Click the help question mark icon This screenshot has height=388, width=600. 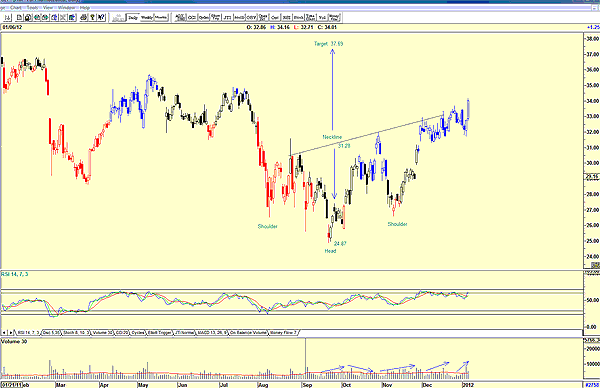pos(101,17)
